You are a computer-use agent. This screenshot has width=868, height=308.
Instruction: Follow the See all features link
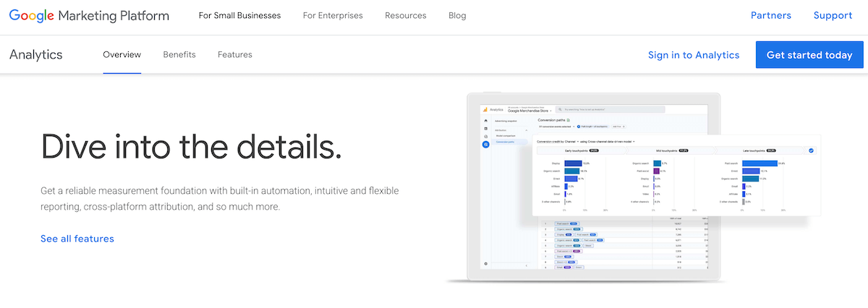77,239
